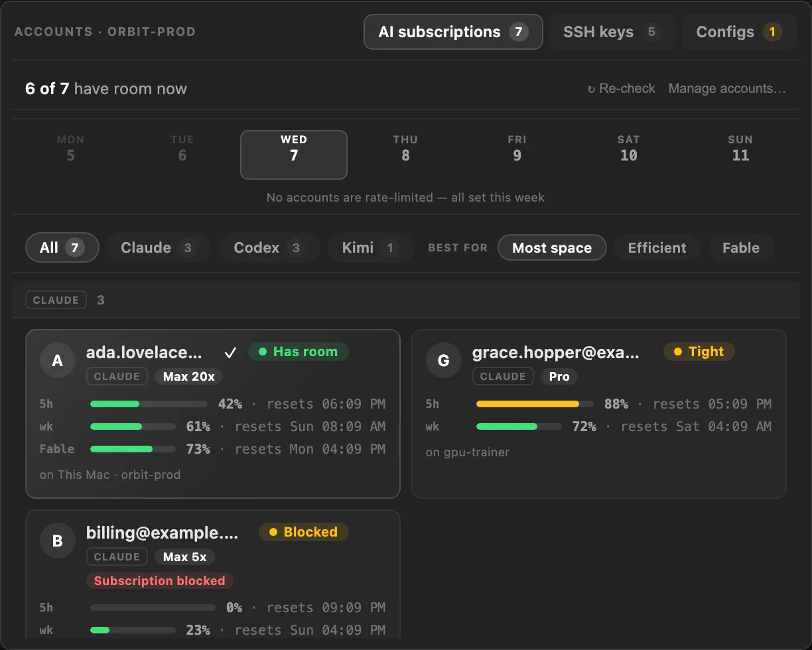Viewport: 812px width, 650px height.
Task: Click 'resets Mon 04:09 PM' text
Action: point(310,449)
